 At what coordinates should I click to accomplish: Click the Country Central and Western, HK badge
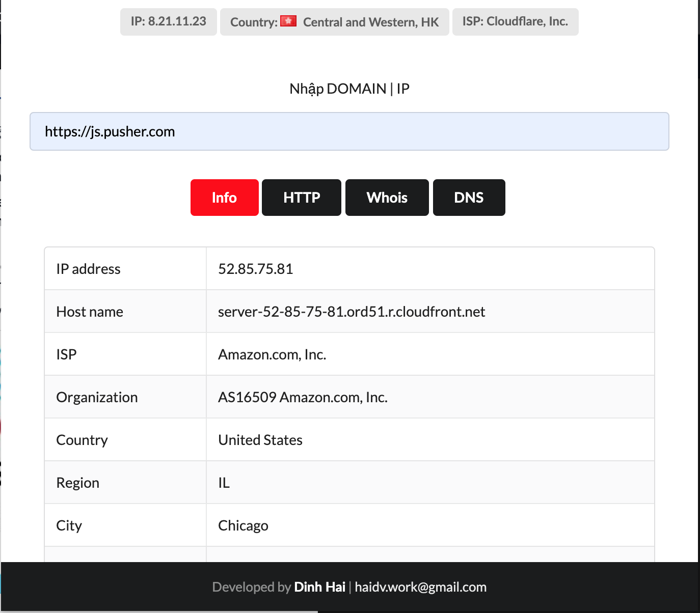click(x=335, y=22)
